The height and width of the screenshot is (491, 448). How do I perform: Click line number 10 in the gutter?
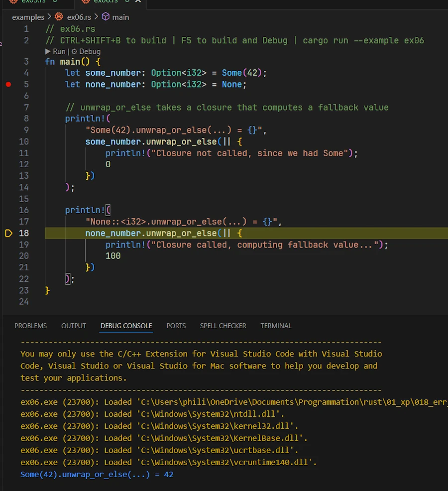[x=23, y=142]
